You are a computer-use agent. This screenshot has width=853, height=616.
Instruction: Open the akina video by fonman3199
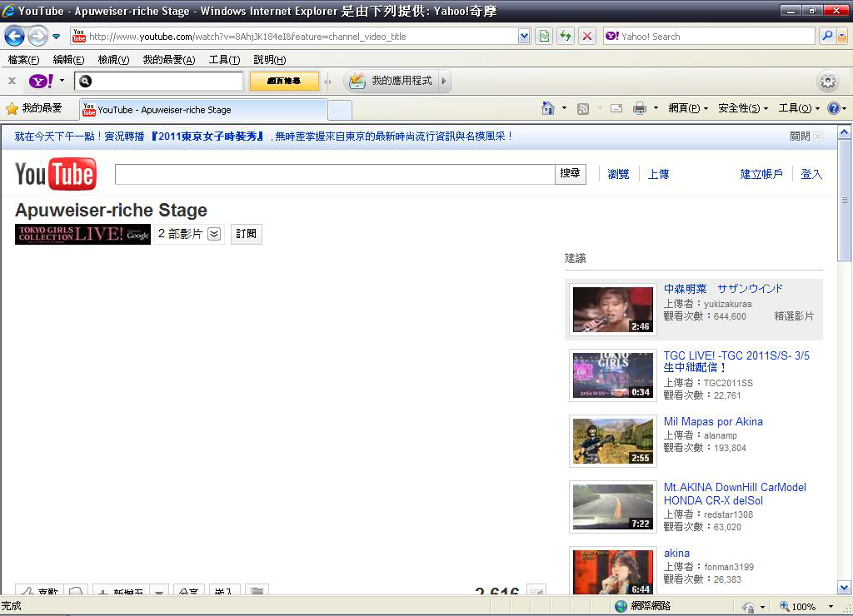[x=676, y=553]
